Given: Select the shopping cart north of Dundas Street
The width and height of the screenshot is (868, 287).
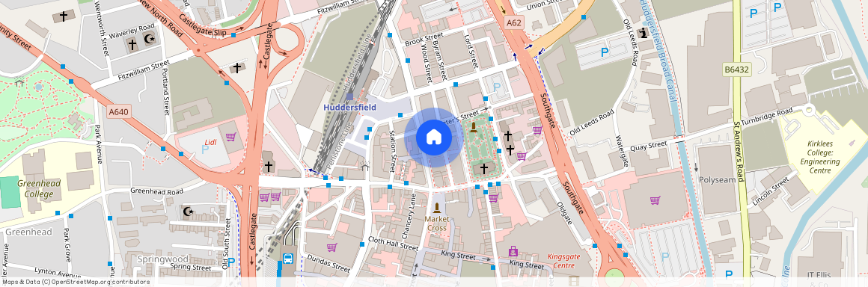Looking at the screenshot, I should click(331, 247).
